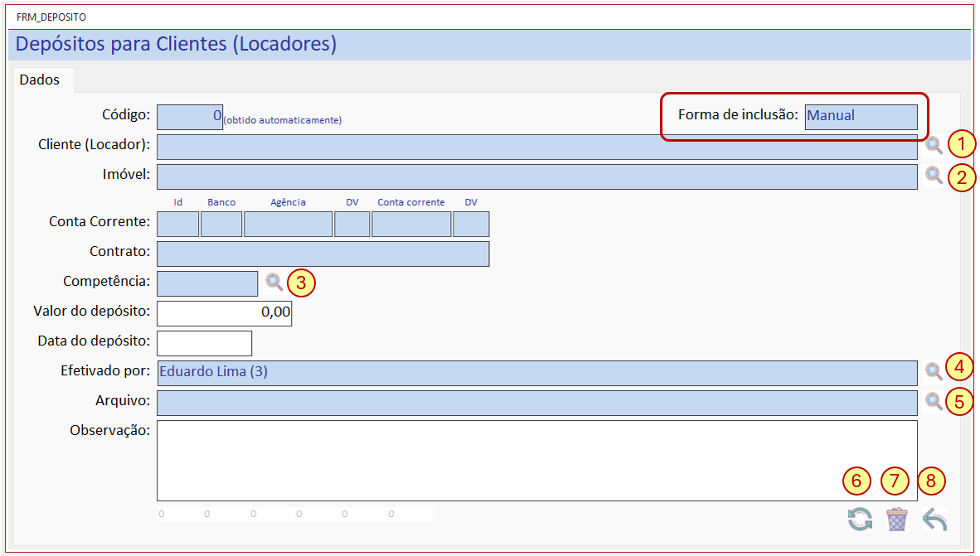Click inside the Observação text area
The image size is (980, 556).
click(537, 461)
